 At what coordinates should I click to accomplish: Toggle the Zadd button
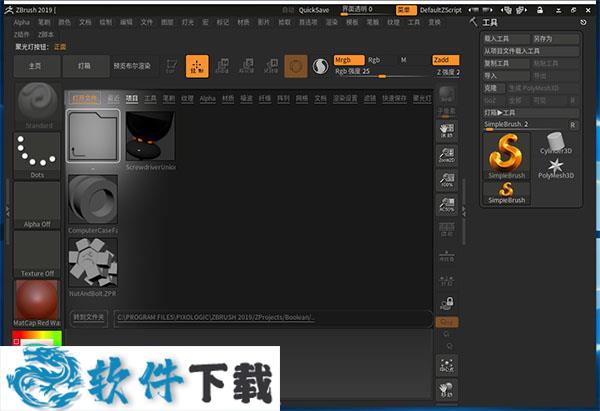tap(446, 60)
